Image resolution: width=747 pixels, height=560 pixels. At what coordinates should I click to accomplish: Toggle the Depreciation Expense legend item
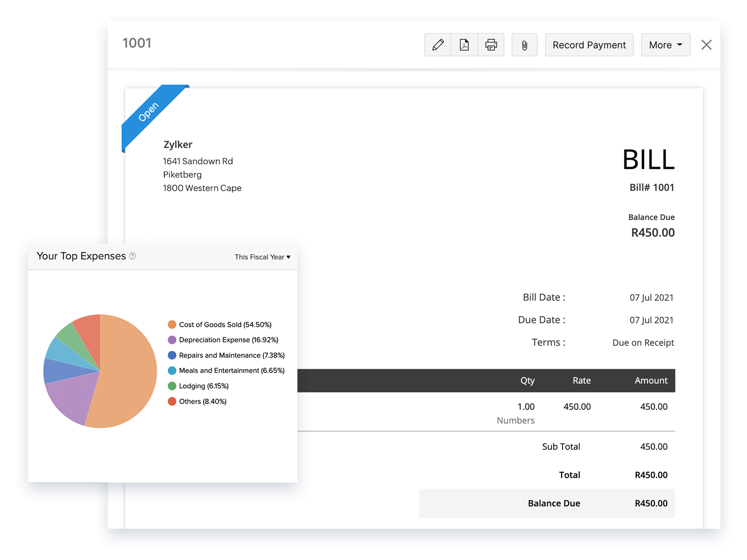click(x=229, y=340)
